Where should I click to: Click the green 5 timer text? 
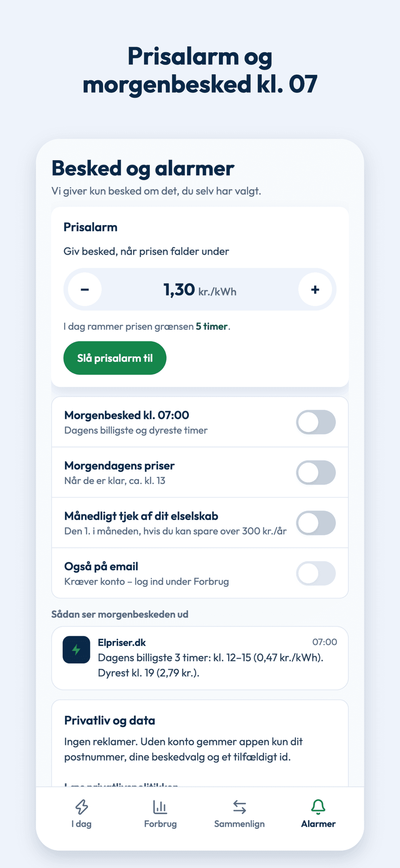pyautogui.click(x=211, y=326)
